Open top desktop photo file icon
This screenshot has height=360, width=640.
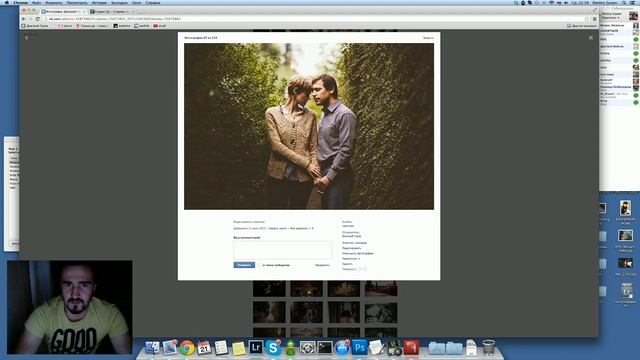point(625,208)
